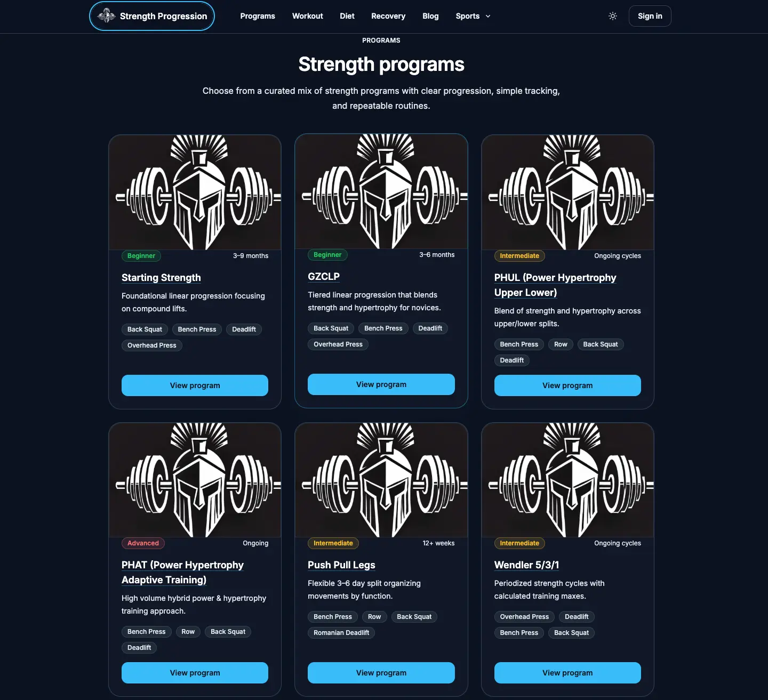
Task: Click the Sign in button
Action: click(650, 16)
